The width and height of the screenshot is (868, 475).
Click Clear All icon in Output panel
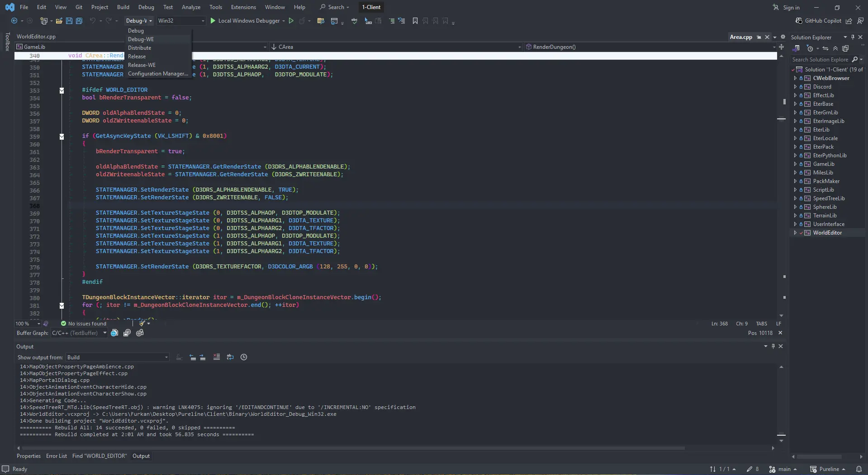[x=217, y=357]
